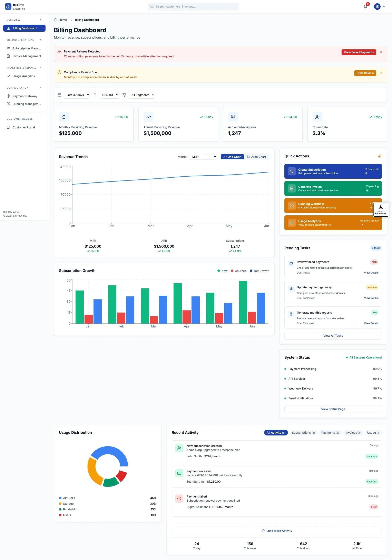Click the Monthly Recurring Revenue dollar icon

[x=64, y=117]
